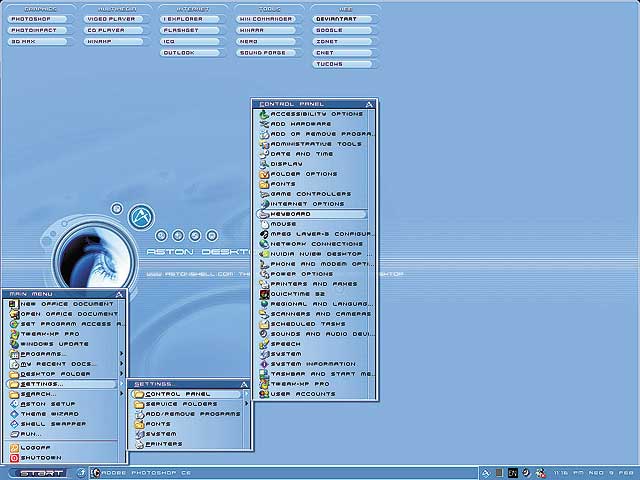Open Mouse settings entry
The width and height of the screenshot is (640, 480).
[x=313, y=224]
